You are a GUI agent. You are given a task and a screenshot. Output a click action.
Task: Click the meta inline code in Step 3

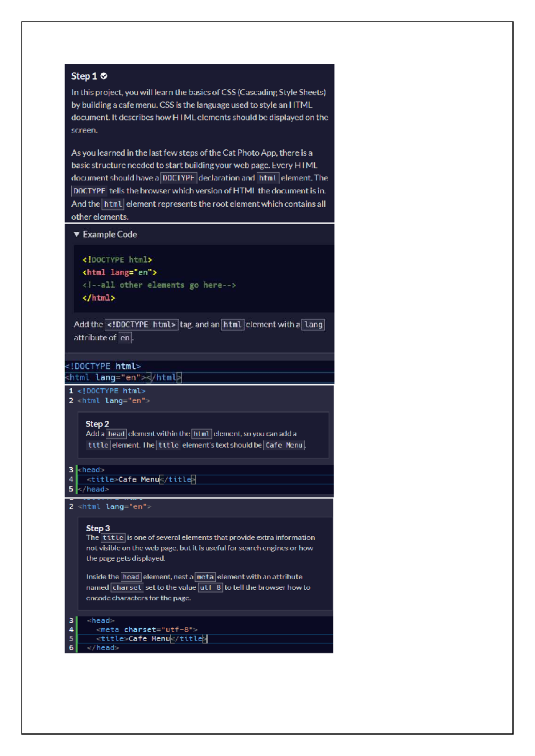pos(205,577)
